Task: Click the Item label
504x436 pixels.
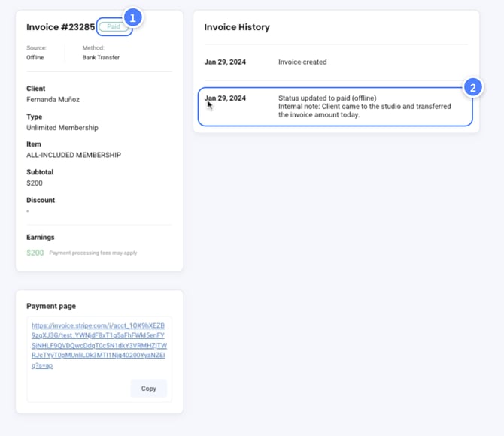Action: click(x=34, y=144)
